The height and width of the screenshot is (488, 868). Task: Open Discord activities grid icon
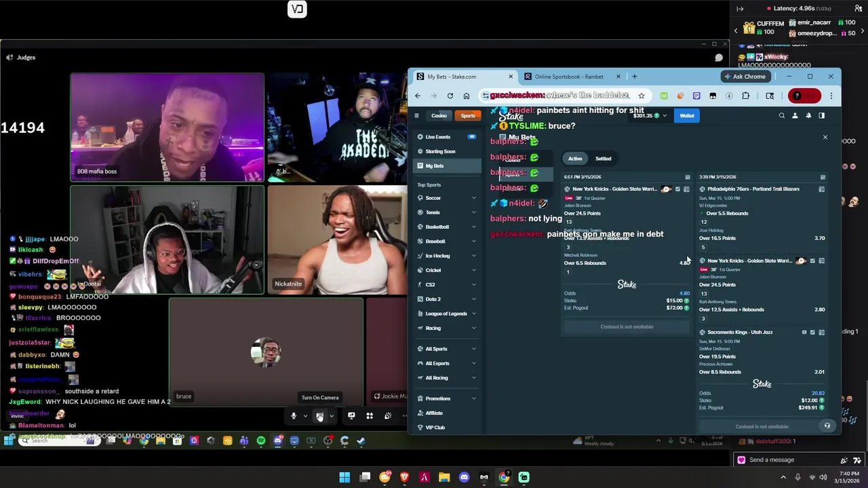click(370, 416)
